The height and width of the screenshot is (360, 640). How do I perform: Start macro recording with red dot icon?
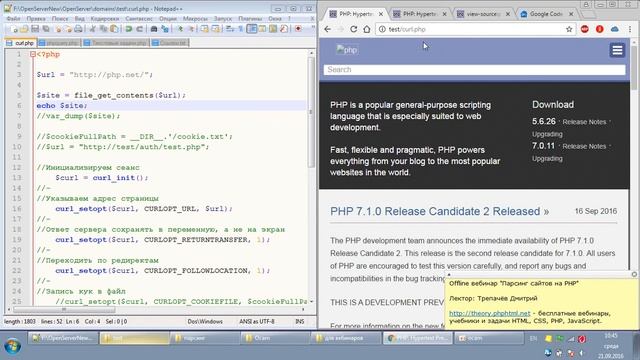[x=298, y=29]
